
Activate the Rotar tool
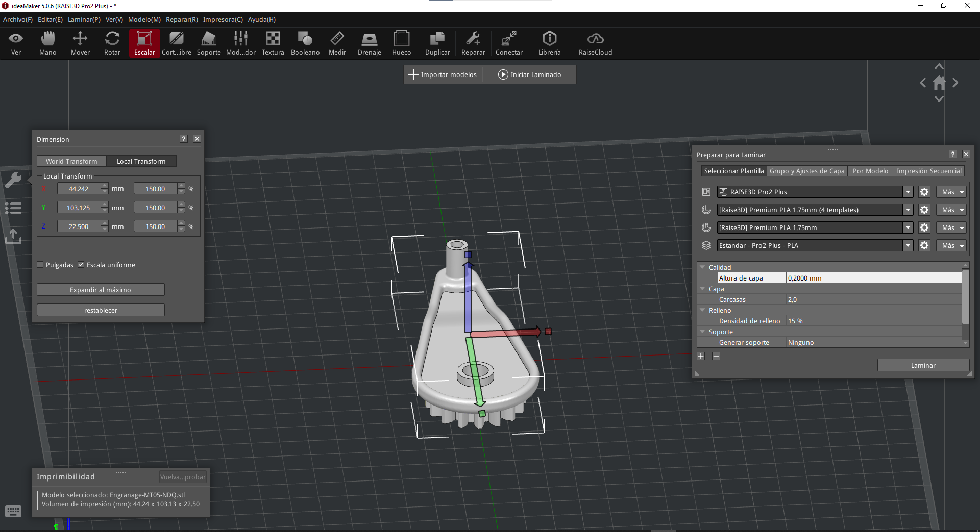click(112, 43)
